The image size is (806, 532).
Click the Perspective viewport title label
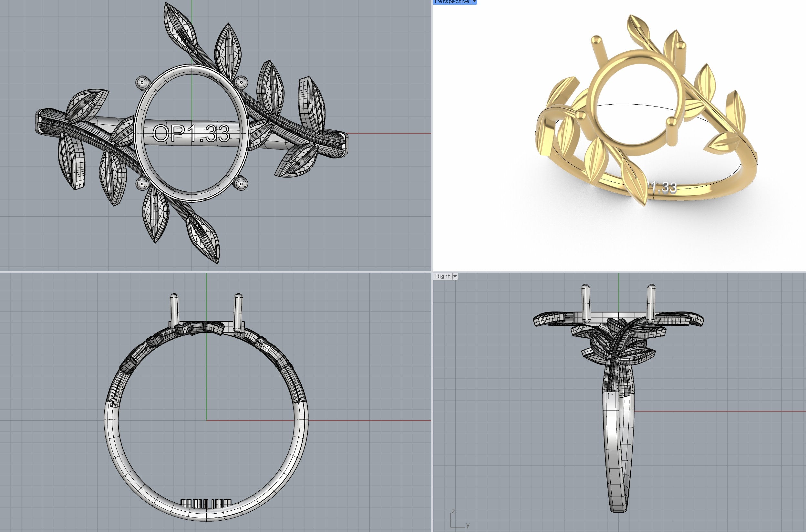(452, 2)
